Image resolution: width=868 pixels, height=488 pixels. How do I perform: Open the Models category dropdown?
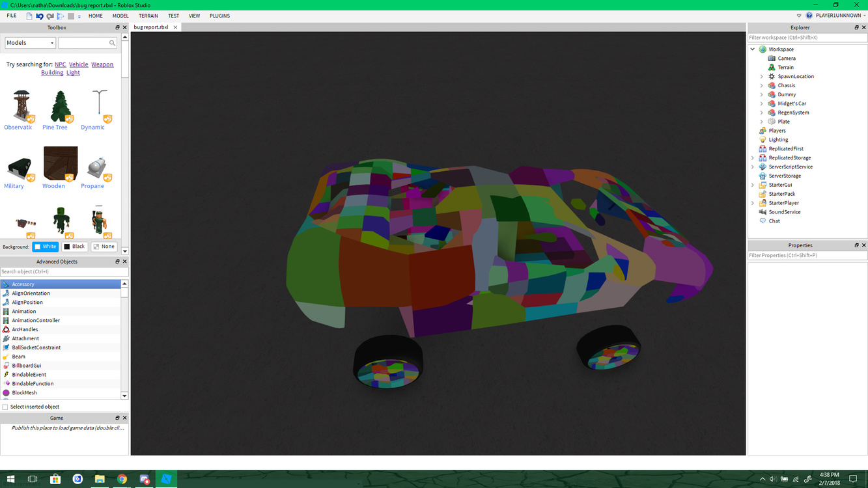click(x=51, y=42)
